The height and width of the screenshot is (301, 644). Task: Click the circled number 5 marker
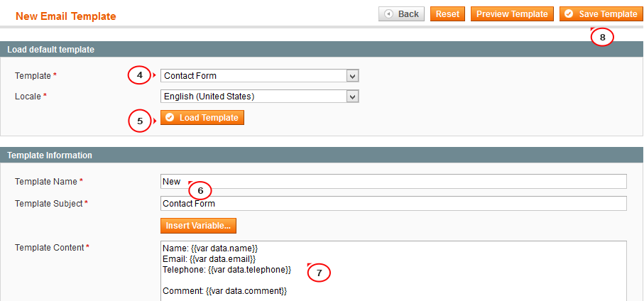point(140,121)
